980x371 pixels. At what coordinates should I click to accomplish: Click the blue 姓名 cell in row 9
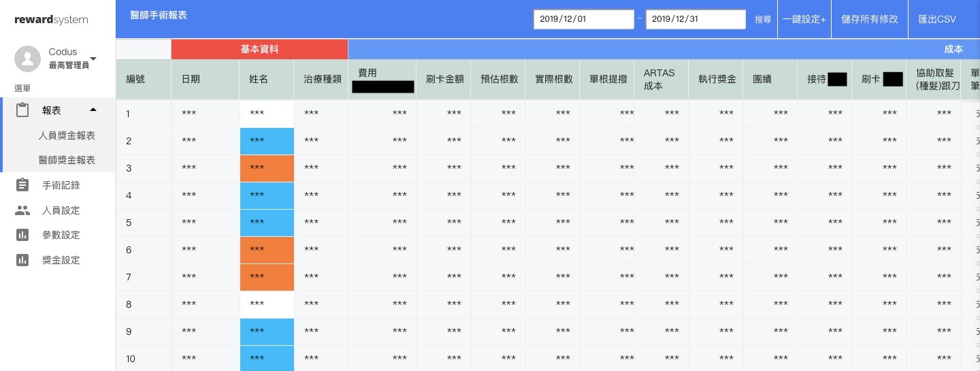tap(267, 332)
